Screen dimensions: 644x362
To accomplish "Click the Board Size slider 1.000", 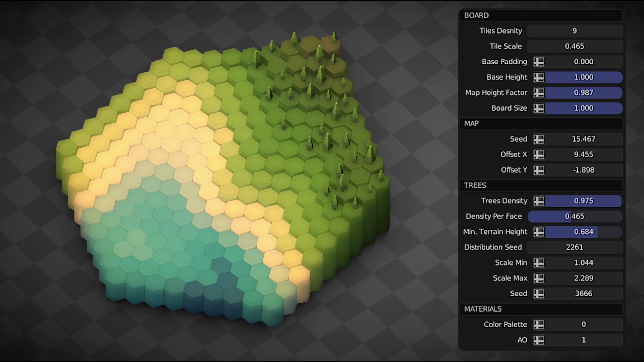I will [x=584, y=108].
